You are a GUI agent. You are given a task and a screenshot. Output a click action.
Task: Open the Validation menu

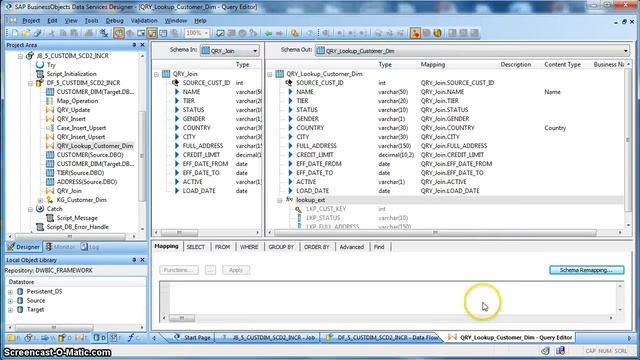(144, 20)
